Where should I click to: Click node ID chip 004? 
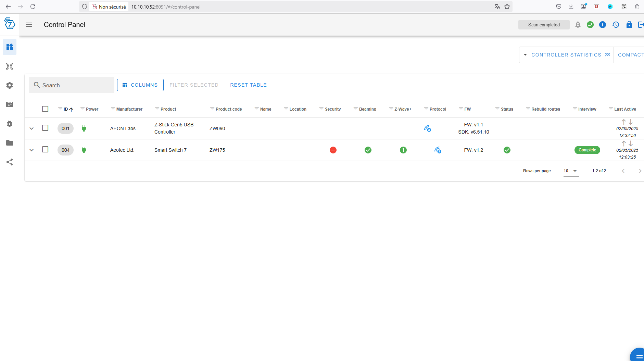point(65,150)
